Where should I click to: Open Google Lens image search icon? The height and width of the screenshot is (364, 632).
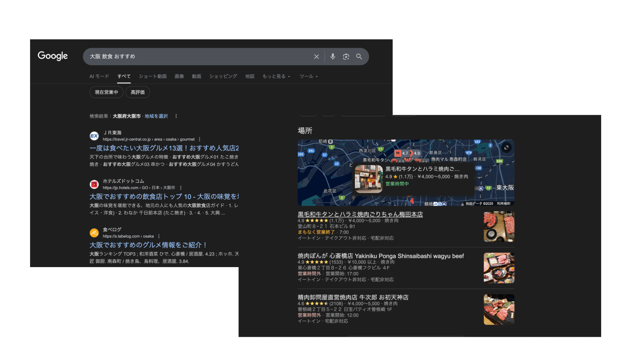pos(346,57)
